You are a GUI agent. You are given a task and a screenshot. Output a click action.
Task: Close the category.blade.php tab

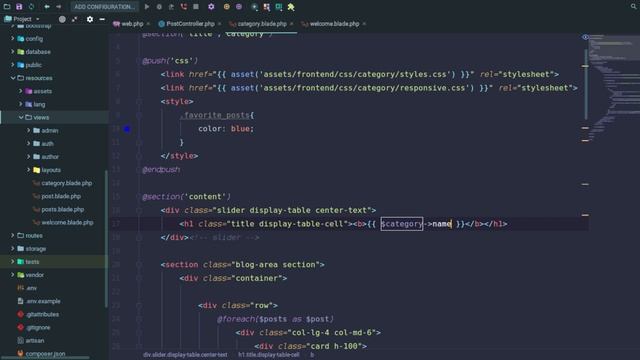point(291,24)
